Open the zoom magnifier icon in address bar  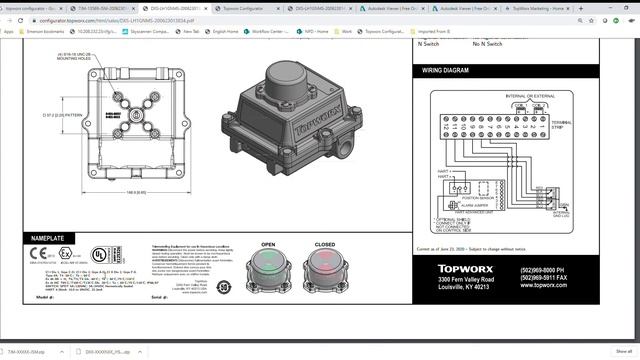pos(580,20)
